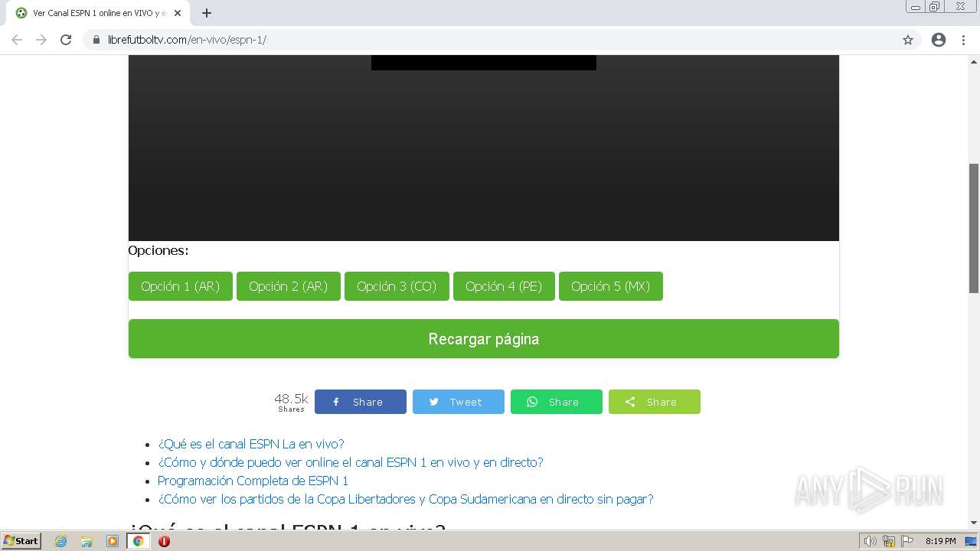The image size is (980, 551).
Task: Open link ¿Qué es el canal ESPN La en vivo?
Action: (251, 444)
